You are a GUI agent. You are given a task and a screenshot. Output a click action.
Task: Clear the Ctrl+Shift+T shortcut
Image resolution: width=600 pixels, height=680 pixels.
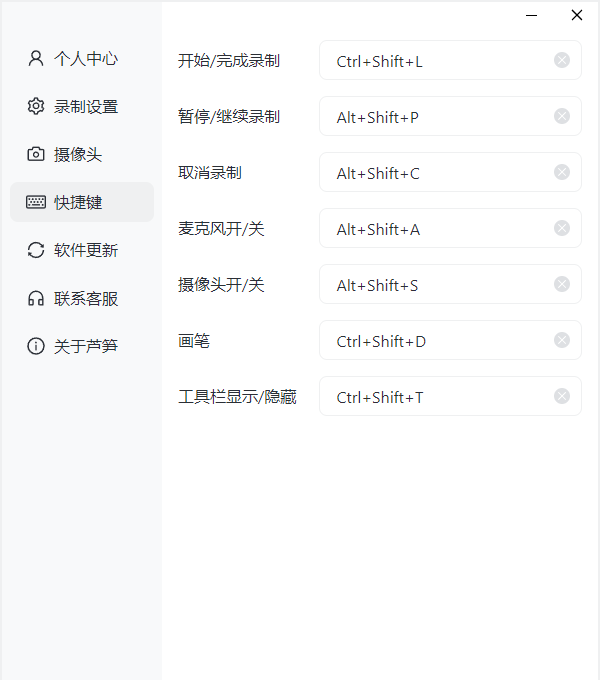[x=562, y=396]
